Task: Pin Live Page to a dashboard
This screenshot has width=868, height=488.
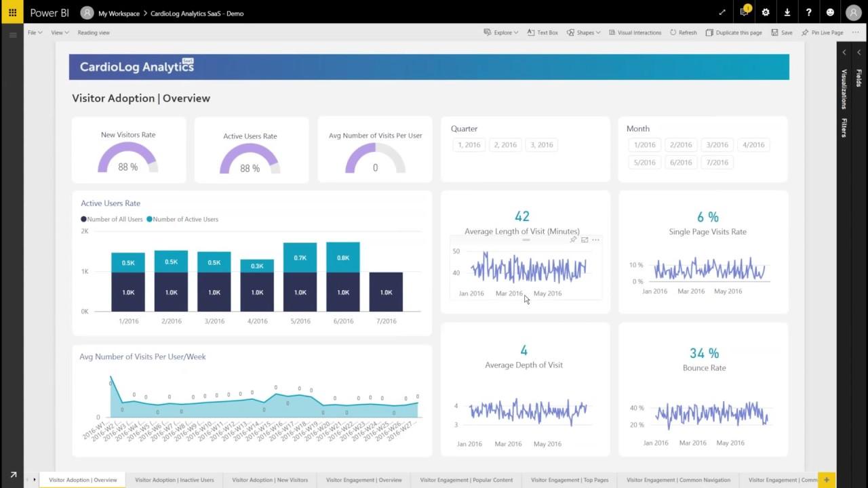Action: pos(823,32)
